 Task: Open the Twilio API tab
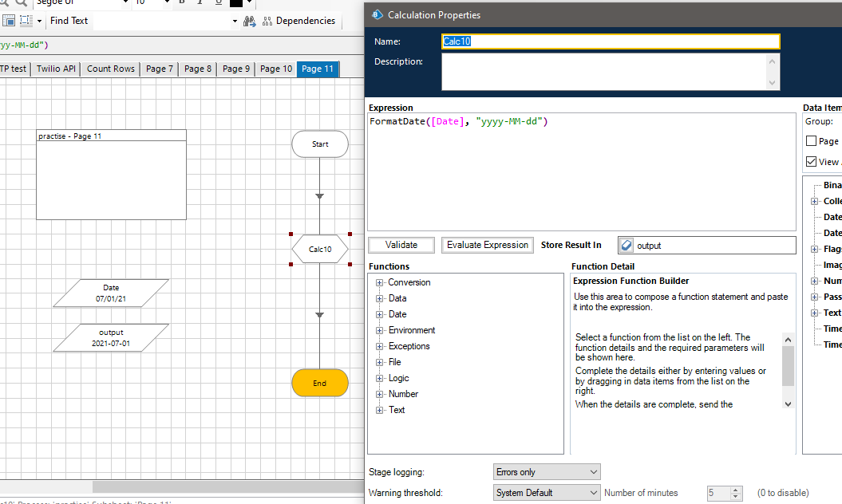click(x=56, y=69)
